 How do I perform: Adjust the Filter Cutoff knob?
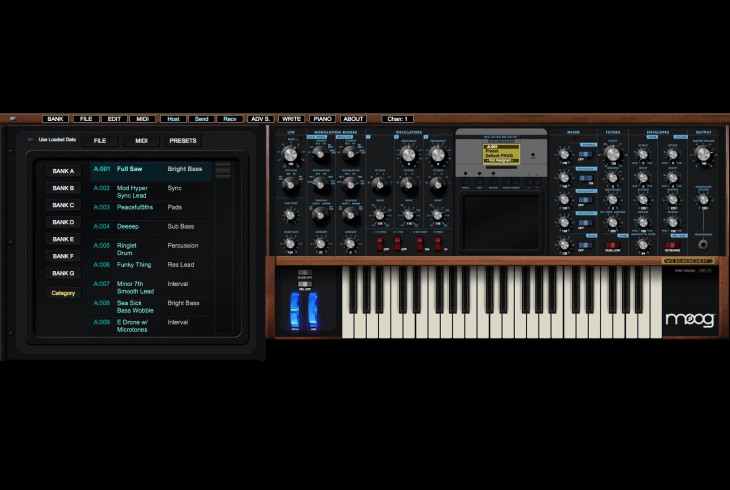click(613, 153)
